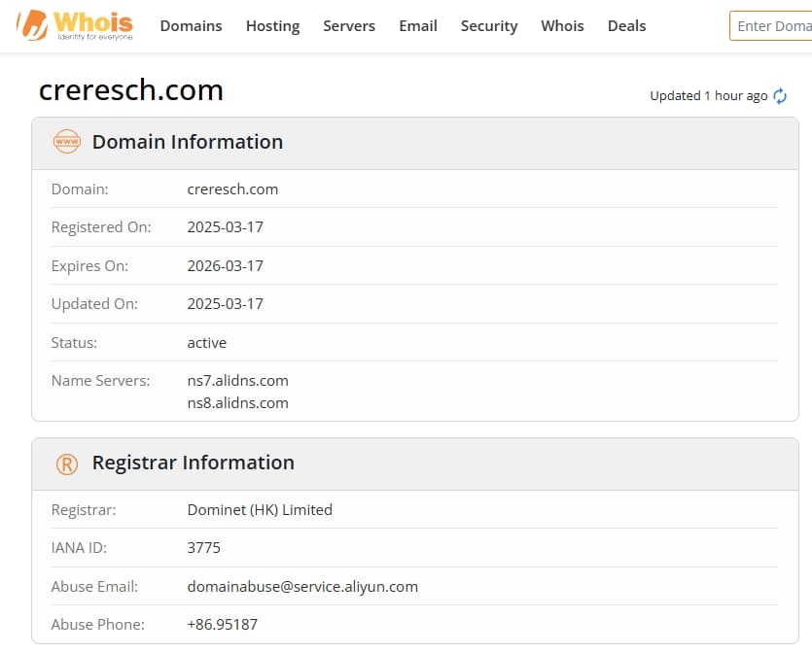Open the Security menu
The image size is (812, 653).
489,26
